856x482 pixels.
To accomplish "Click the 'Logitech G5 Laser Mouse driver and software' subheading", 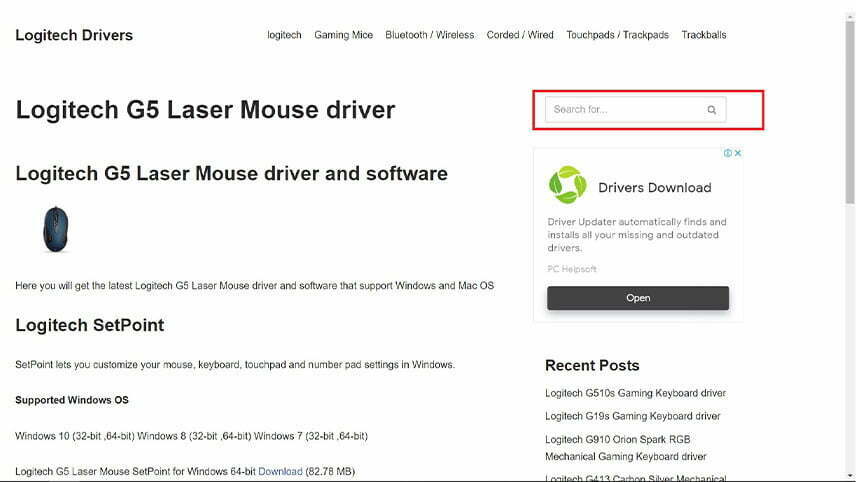I will pyautogui.click(x=231, y=174).
